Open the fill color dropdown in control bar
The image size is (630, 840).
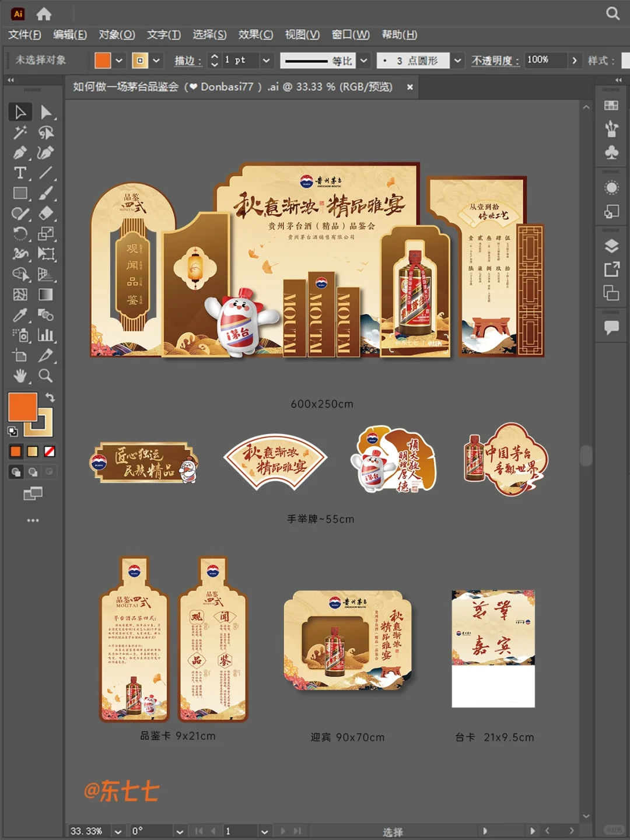tap(120, 60)
